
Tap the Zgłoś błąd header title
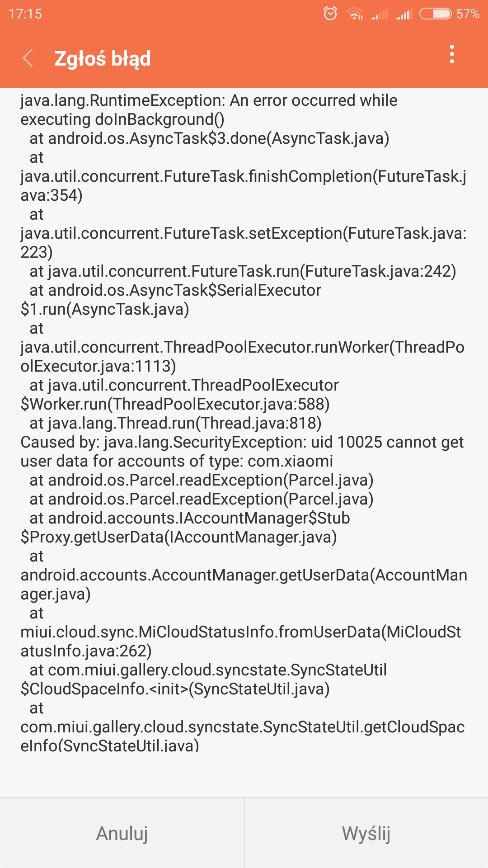103,59
